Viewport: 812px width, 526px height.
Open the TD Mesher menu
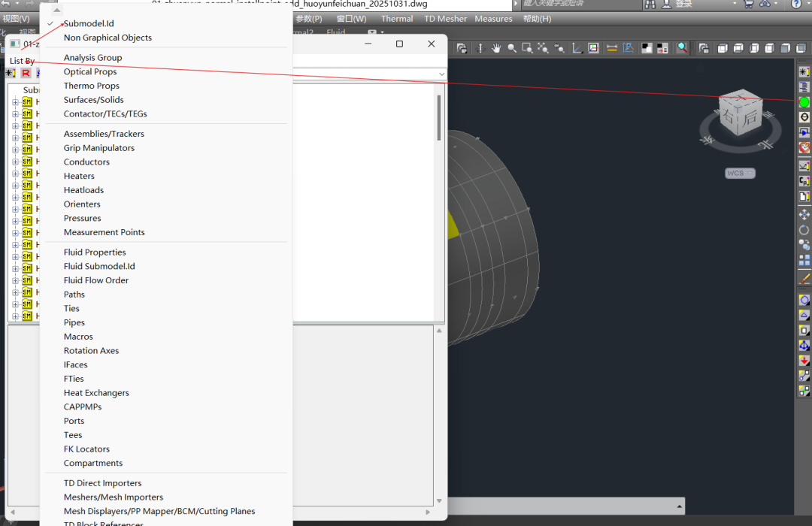(446, 19)
